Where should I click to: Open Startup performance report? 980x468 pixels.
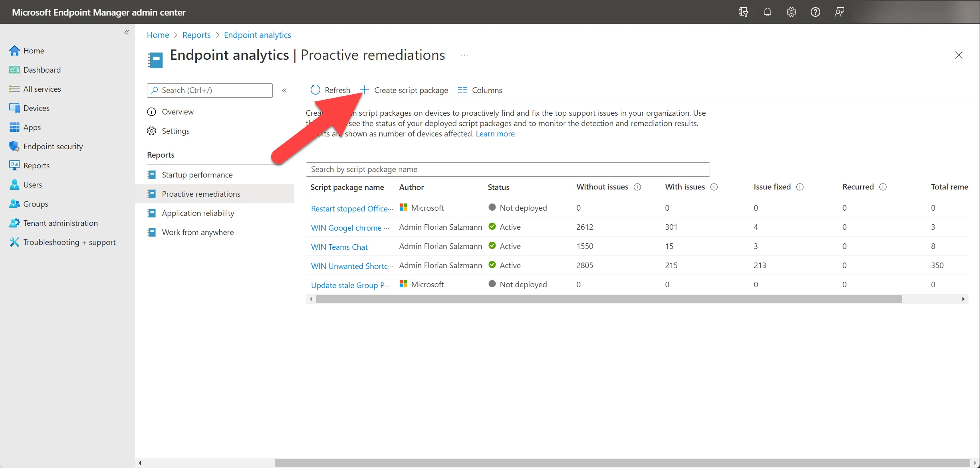[197, 175]
